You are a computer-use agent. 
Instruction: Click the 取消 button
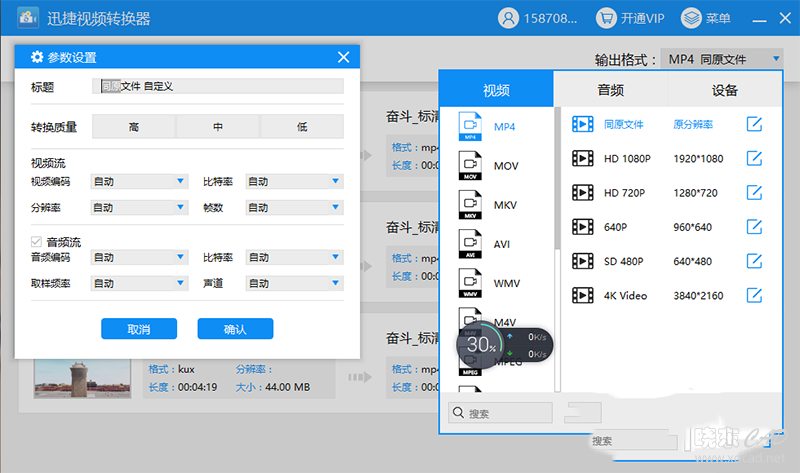pos(139,329)
